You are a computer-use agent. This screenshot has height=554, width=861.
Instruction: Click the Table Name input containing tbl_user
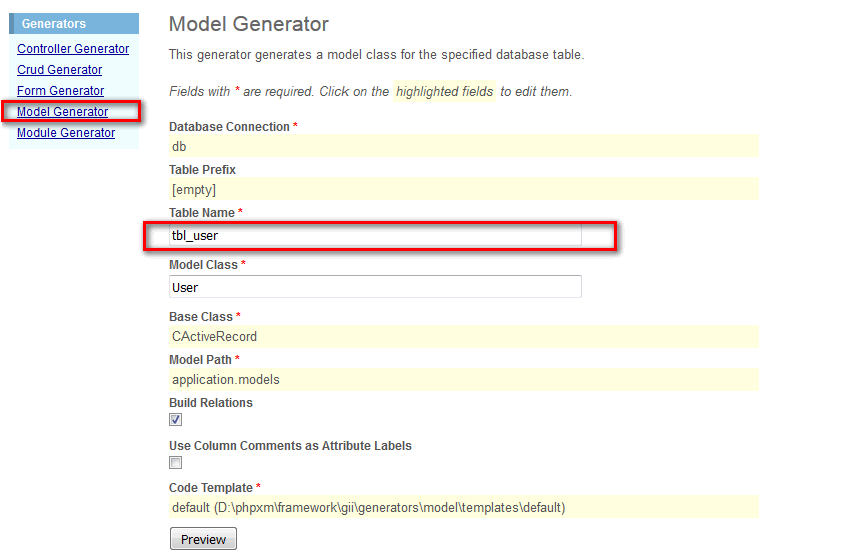(376, 235)
